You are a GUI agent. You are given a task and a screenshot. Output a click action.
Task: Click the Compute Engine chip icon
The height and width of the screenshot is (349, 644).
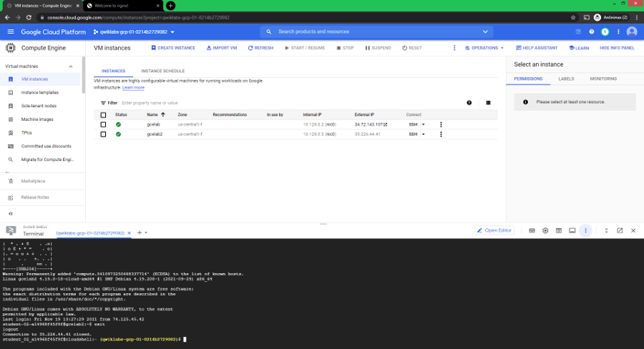tap(10, 48)
